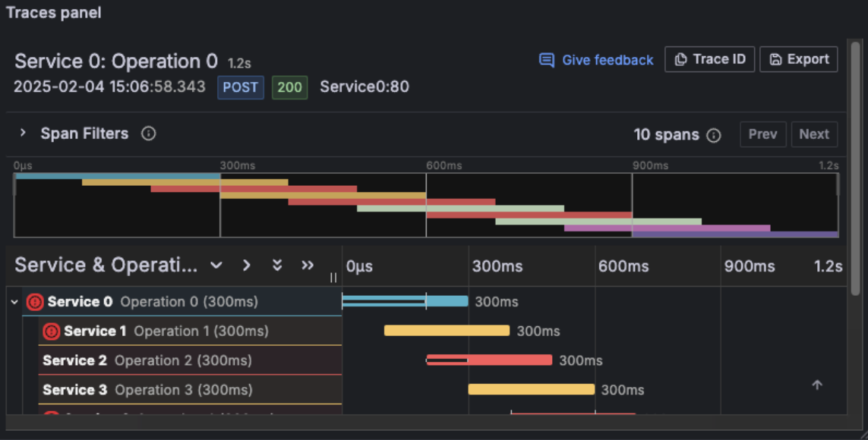Collapse one level with down chevron
The width and height of the screenshot is (868, 440).
[x=216, y=265]
